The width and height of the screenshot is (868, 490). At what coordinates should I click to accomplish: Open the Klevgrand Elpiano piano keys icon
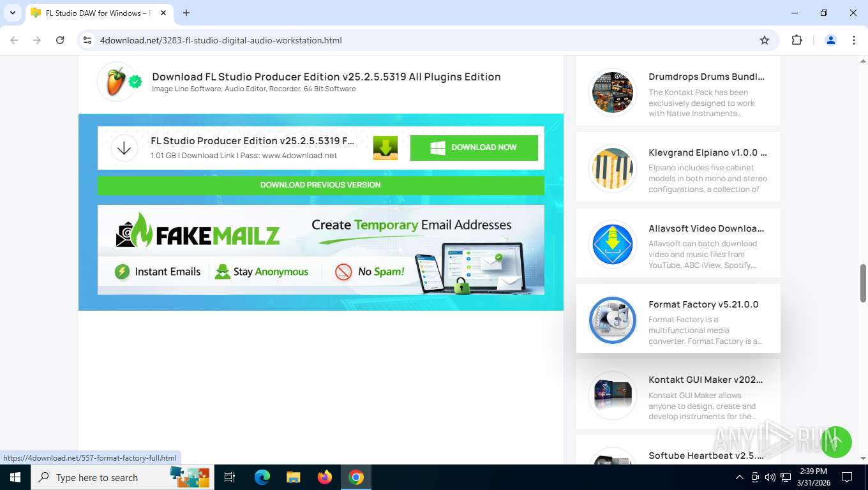[612, 168]
